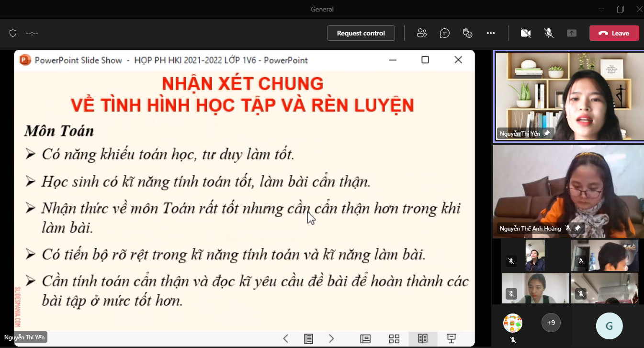Select Nguyễn Thị Yến's video tile
Viewport: 644px width, 348px height.
pyautogui.click(x=568, y=96)
